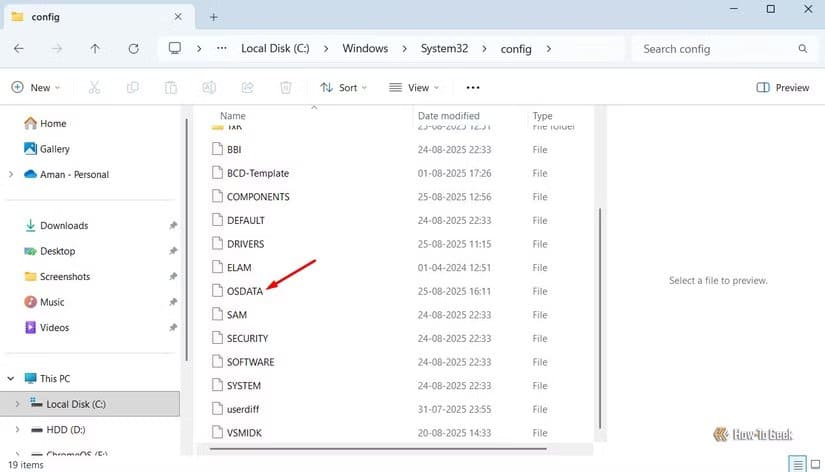This screenshot has height=472, width=825.
Task: Click the Paste clipboard icon
Action: click(x=171, y=87)
